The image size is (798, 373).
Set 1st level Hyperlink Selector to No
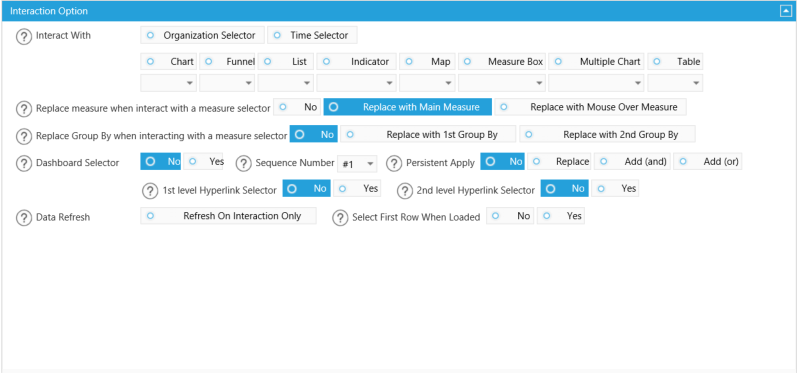[306, 188]
